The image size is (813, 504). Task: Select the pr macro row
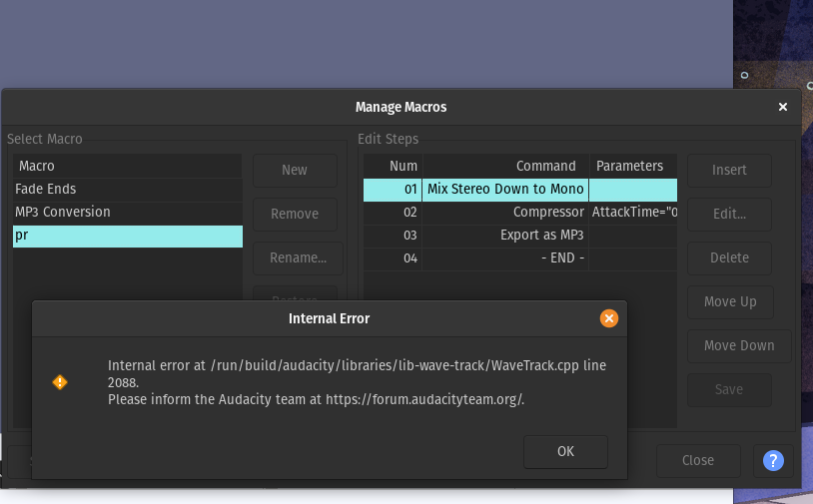128,236
